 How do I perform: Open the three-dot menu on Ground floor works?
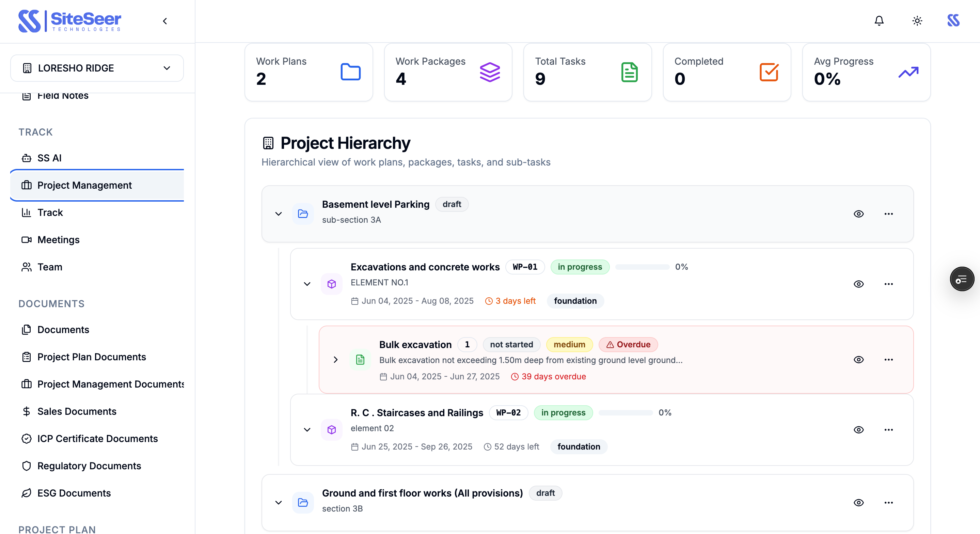(889, 503)
